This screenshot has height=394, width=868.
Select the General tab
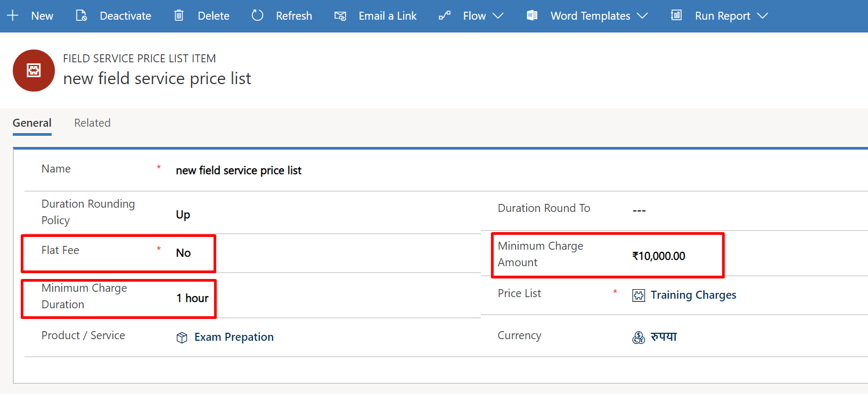32,123
